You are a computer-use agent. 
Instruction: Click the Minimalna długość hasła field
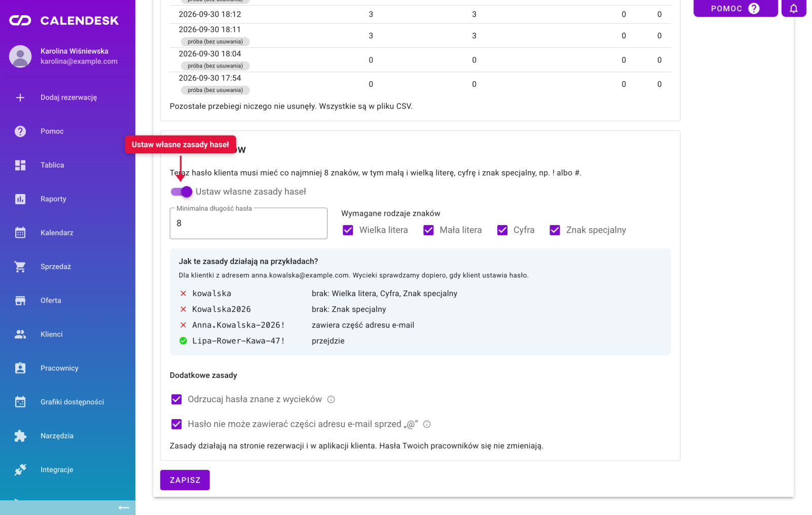tap(249, 223)
